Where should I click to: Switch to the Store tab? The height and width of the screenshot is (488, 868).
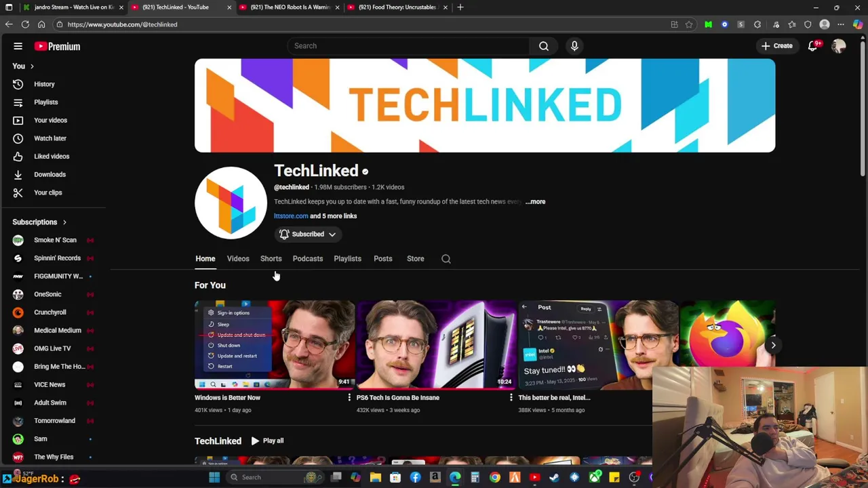[416, 259]
